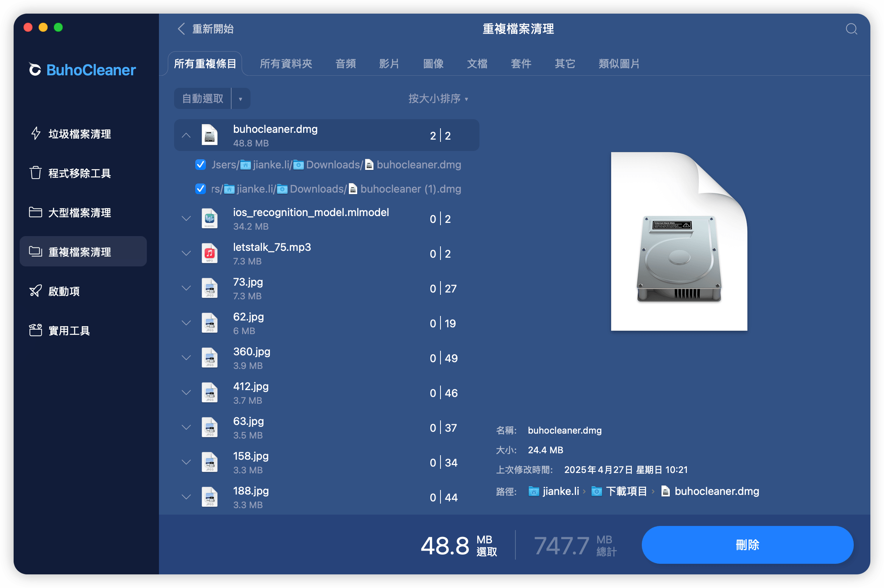Click the 158.jpg file icon
This screenshot has width=884, height=588.
pos(210,462)
